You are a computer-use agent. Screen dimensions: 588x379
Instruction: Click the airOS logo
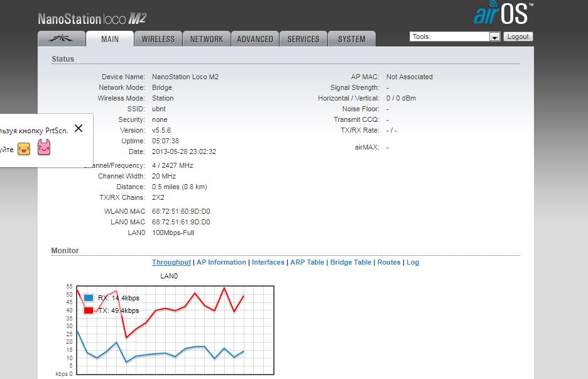503,13
